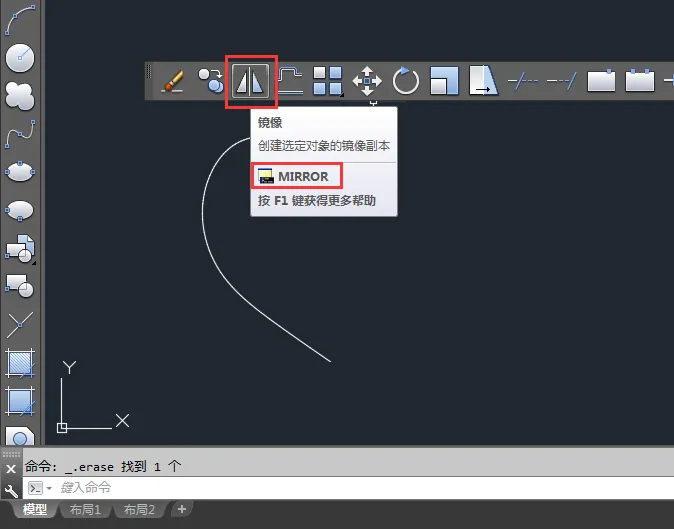The height and width of the screenshot is (529, 674).
Task: Select the Hatch tool in the left toolbar
Action: click(x=20, y=363)
